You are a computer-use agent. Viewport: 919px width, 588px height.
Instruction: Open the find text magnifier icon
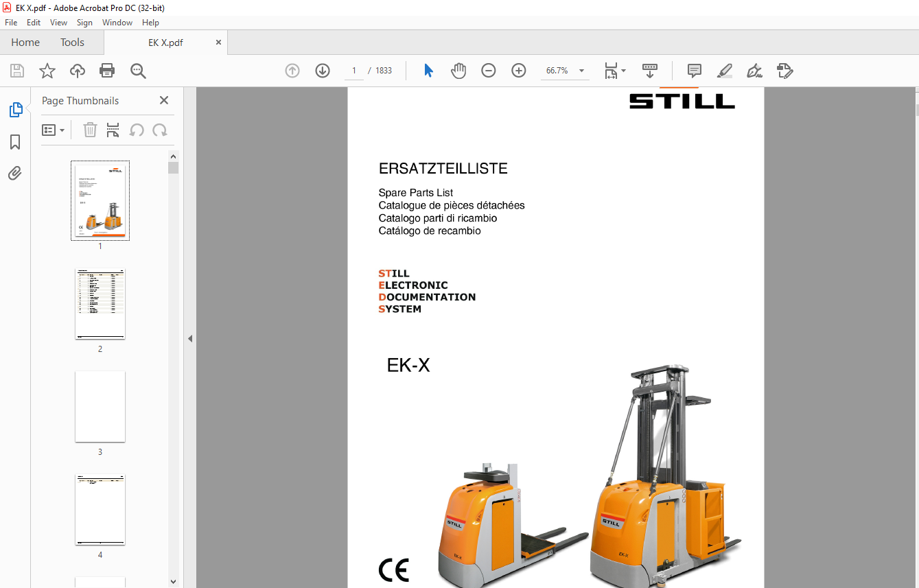(138, 71)
